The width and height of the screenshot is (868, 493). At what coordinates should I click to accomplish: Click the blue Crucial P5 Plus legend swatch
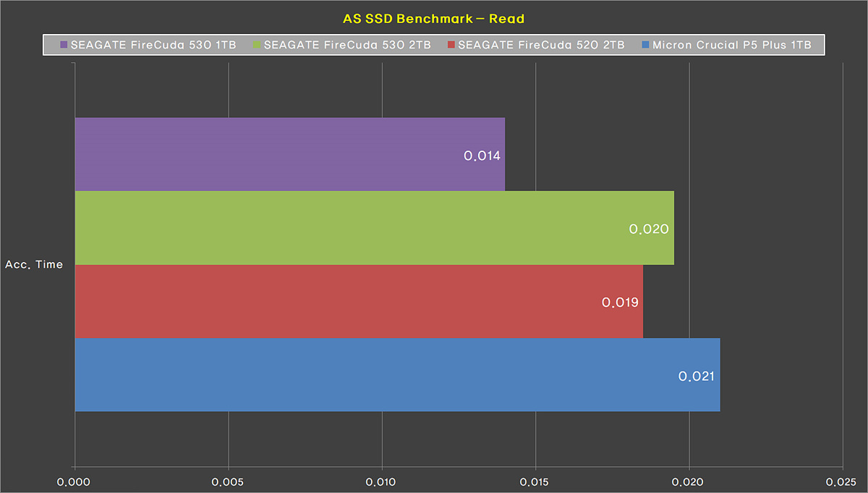[x=645, y=45]
